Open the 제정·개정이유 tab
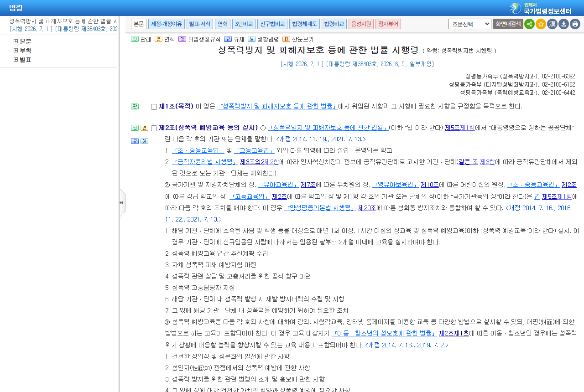 [x=167, y=24]
